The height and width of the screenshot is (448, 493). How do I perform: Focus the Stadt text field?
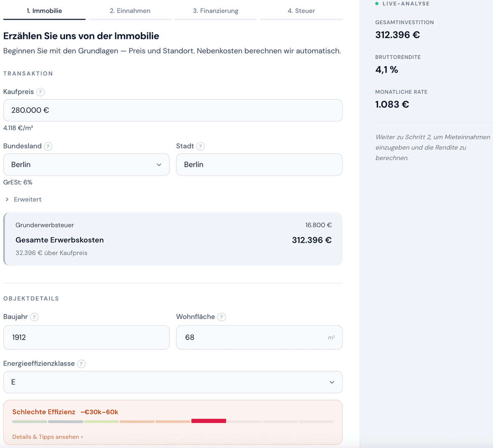point(259,165)
